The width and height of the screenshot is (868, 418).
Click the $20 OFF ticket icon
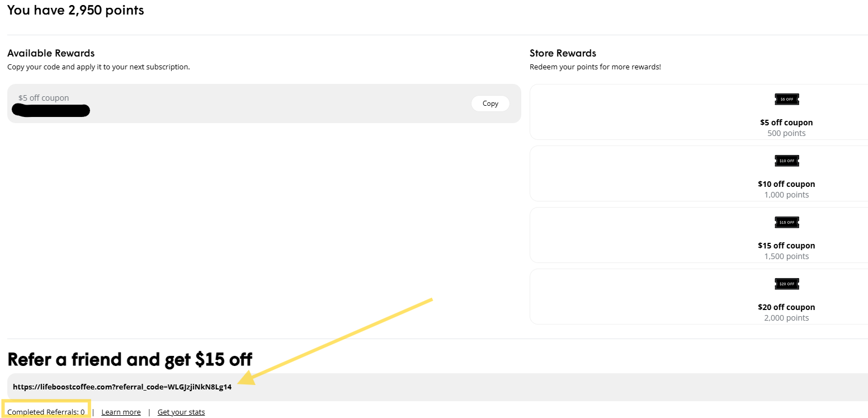(786, 284)
